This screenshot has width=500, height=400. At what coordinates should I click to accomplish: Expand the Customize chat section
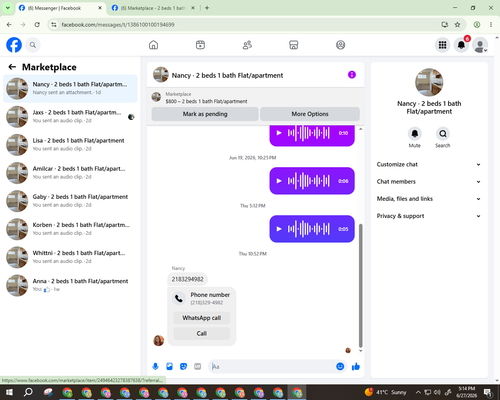tap(429, 164)
